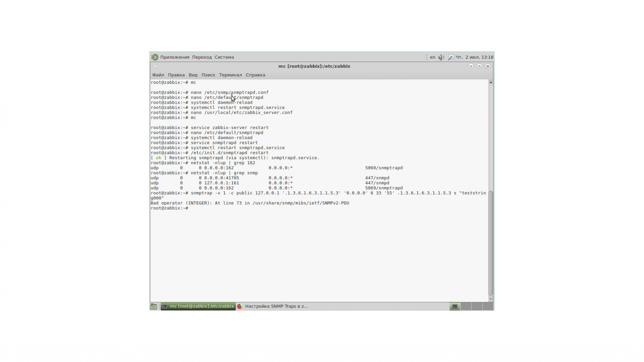Click the '127.0.0.1:161' local address
The width and height of the screenshot is (644, 362).
222,183
